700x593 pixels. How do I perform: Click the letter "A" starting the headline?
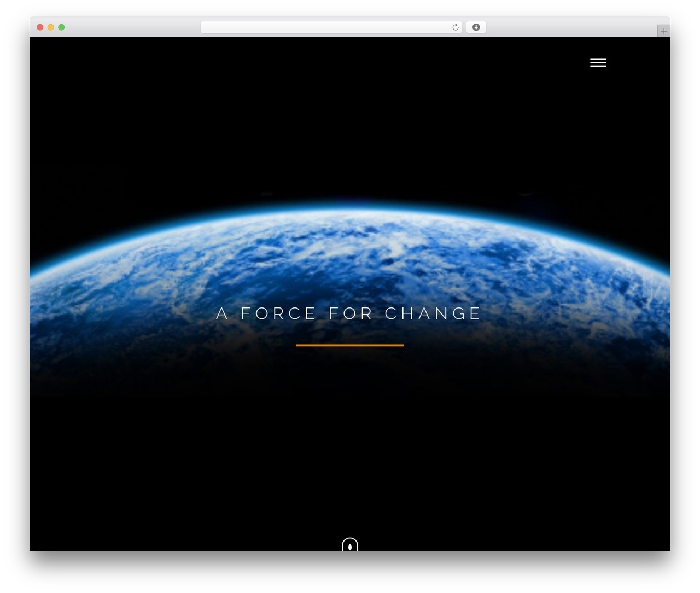pos(221,313)
